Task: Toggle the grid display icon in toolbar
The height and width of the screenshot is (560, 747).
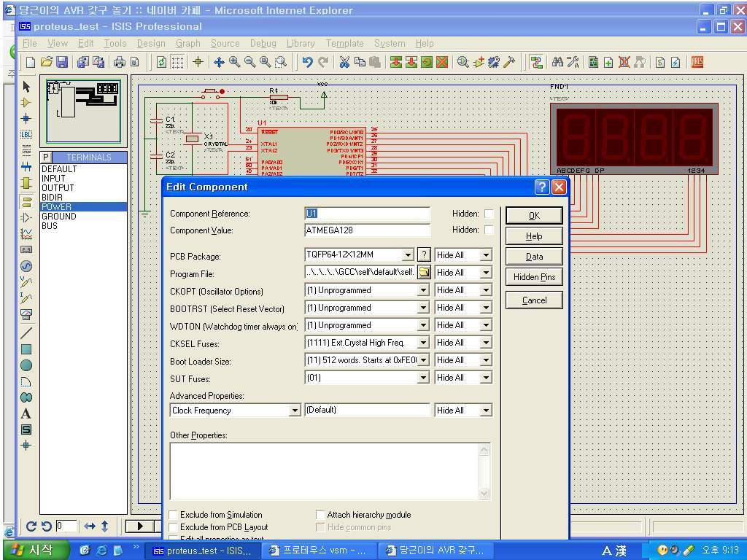Action: click(x=177, y=62)
